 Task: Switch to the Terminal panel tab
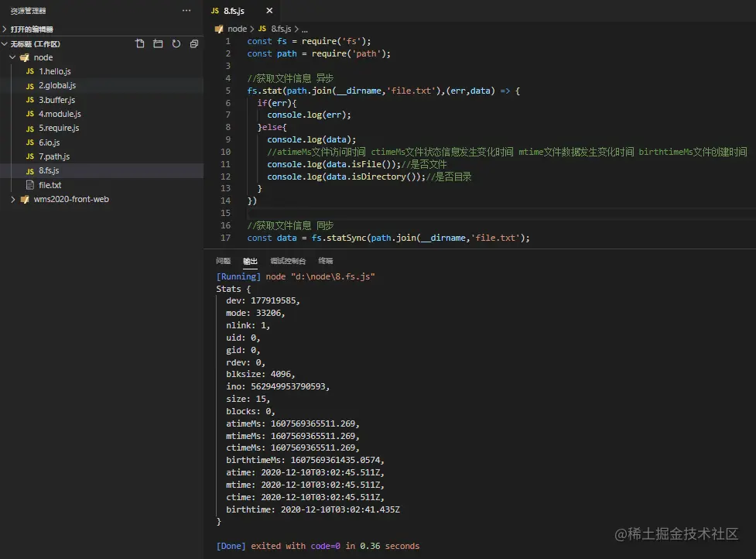coord(326,261)
